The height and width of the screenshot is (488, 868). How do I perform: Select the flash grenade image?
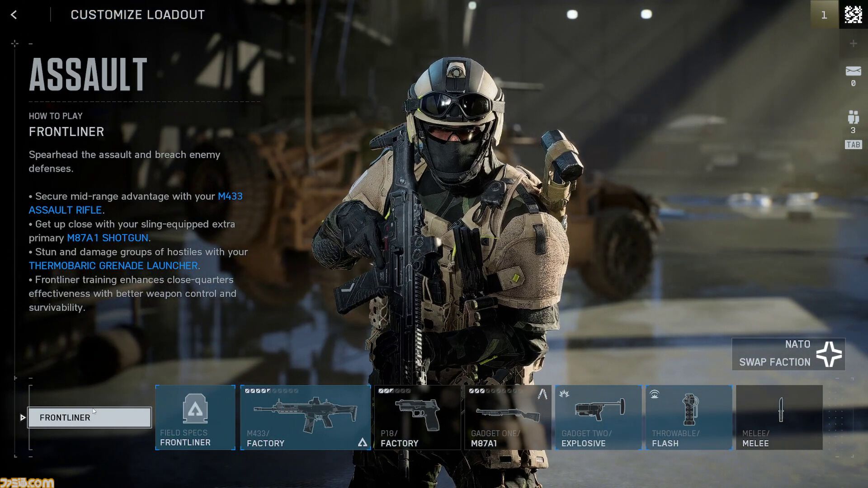(690, 409)
